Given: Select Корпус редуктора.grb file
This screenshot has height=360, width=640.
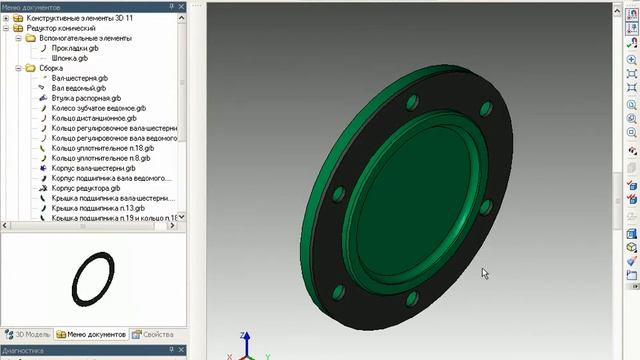Looking at the screenshot, I should [x=86, y=188].
